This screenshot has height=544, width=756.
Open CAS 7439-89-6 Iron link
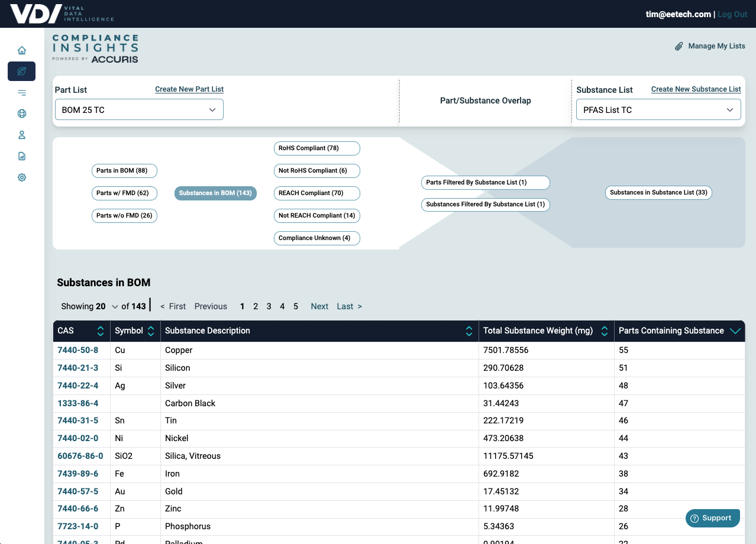pyautogui.click(x=78, y=474)
